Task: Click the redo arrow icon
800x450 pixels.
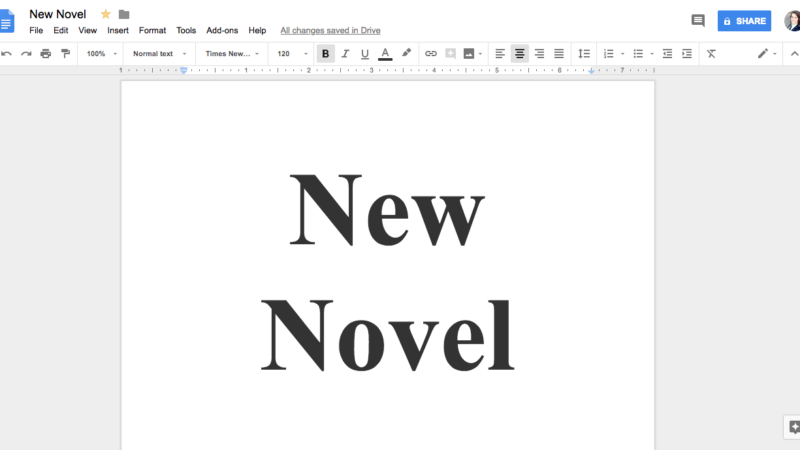Action: [x=26, y=54]
